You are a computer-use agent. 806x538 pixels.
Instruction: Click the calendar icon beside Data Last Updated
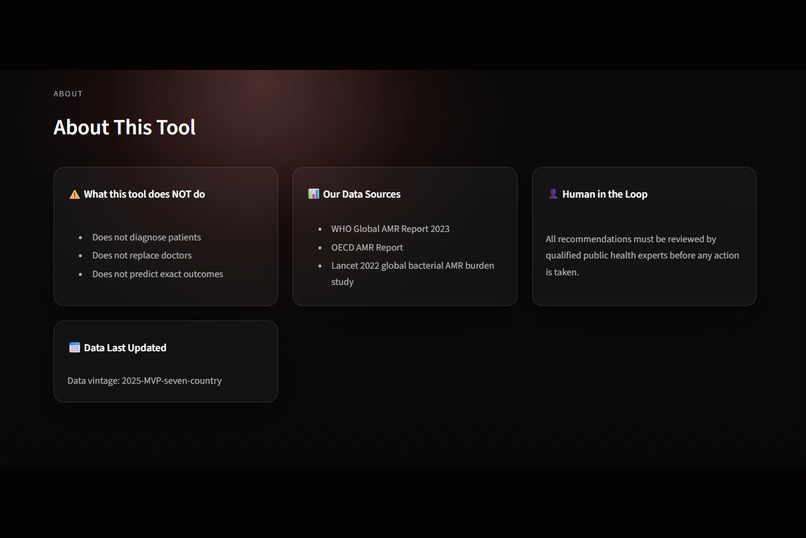tap(75, 347)
